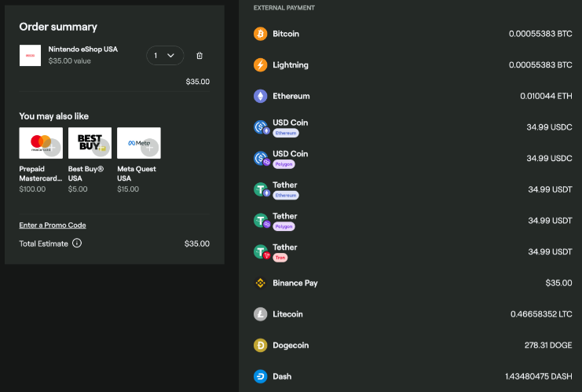This screenshot has height=392, width=582.
Task: Click the Prepaid Mastercard name text
Action: pyautogui.click(x=41, y=174)
